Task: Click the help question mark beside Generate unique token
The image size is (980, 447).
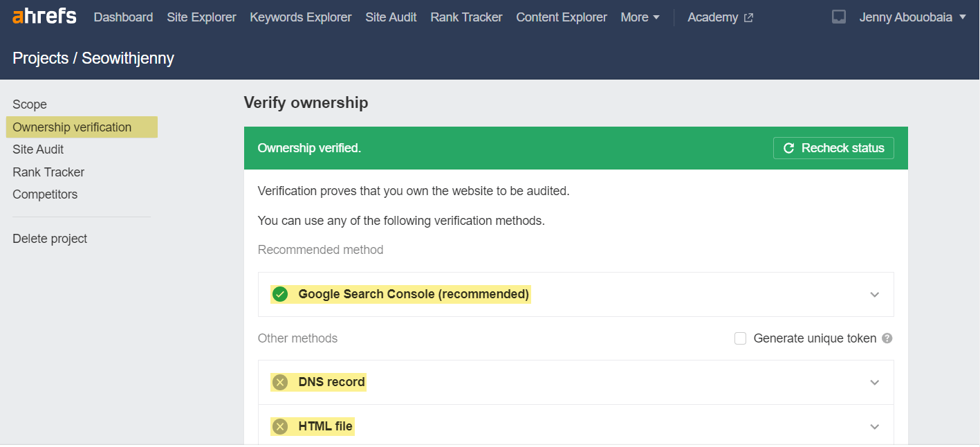Action: (x=887, y=338)
